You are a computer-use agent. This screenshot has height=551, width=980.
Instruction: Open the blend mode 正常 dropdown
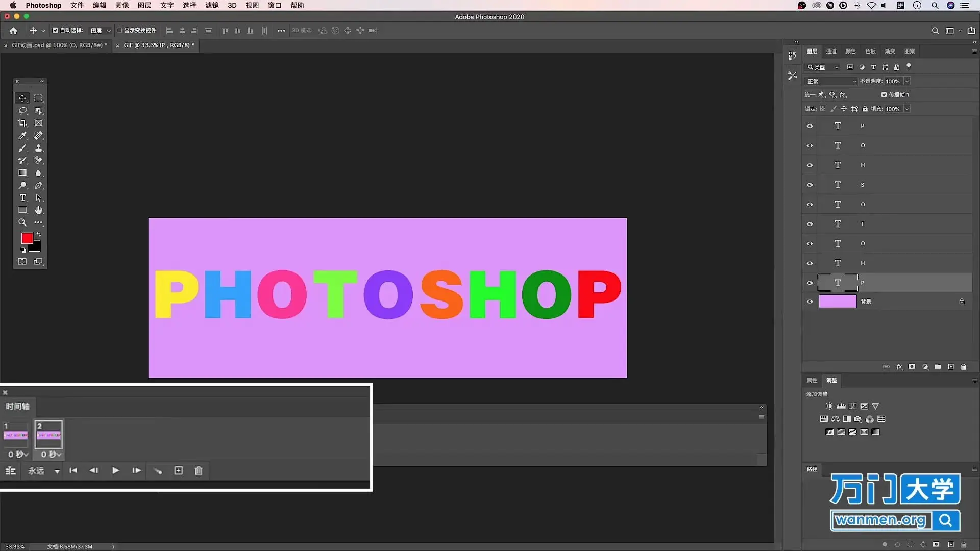pyautogui.click(x=831, y=81)
